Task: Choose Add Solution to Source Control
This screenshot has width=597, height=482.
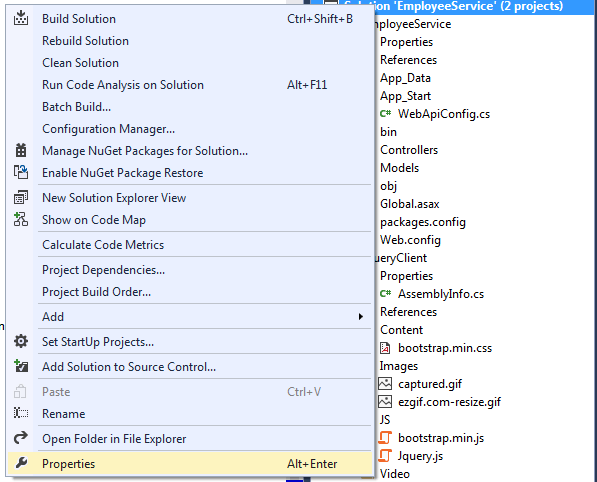Action: [x=189, y=367]
